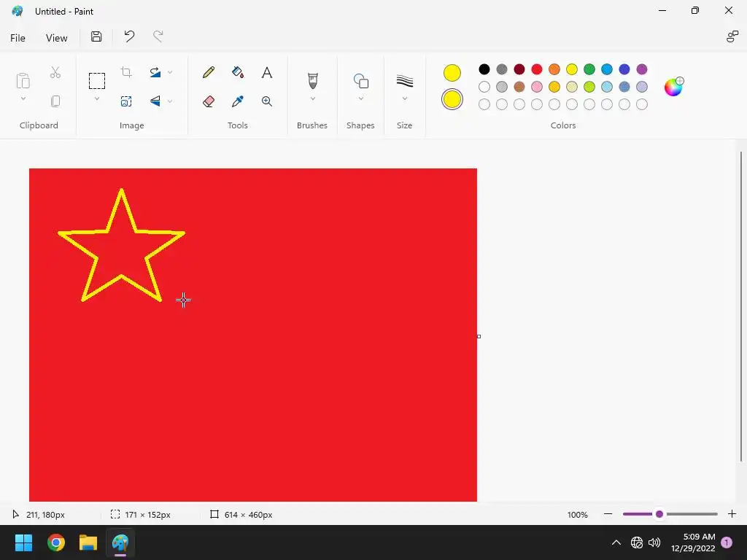747x560 pixels.
Task: Pick the lime green color swatch
Action: coord(589,87)
